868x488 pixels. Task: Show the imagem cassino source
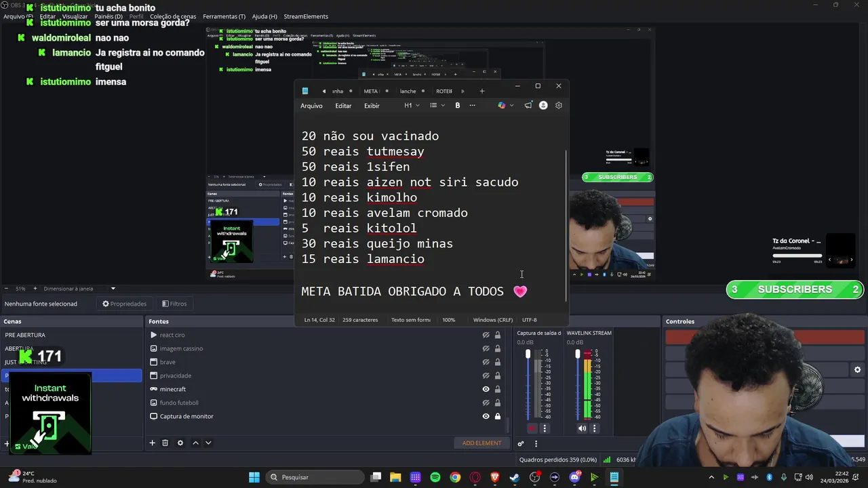click(486, 348)
